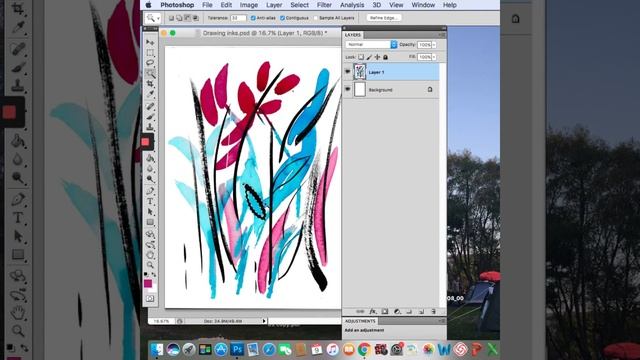Select the Type tool

tap(150, 202)
